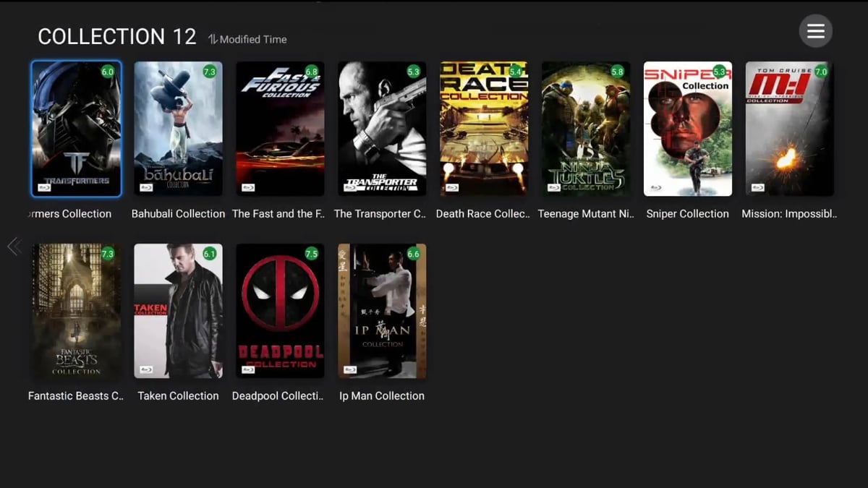This screenshot has height=488, width=868.
Task: Go back using the left double-chevron arrow
Action: [14, 247]
